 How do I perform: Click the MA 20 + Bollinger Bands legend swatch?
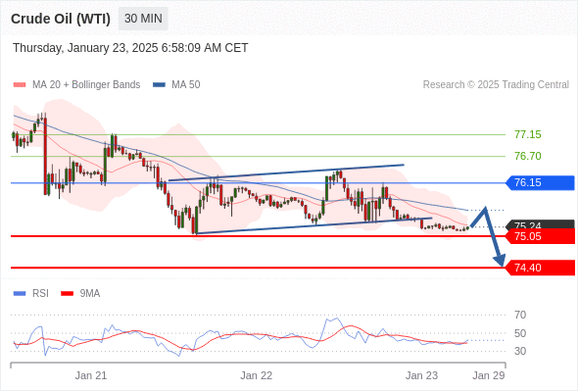[20, 85]
